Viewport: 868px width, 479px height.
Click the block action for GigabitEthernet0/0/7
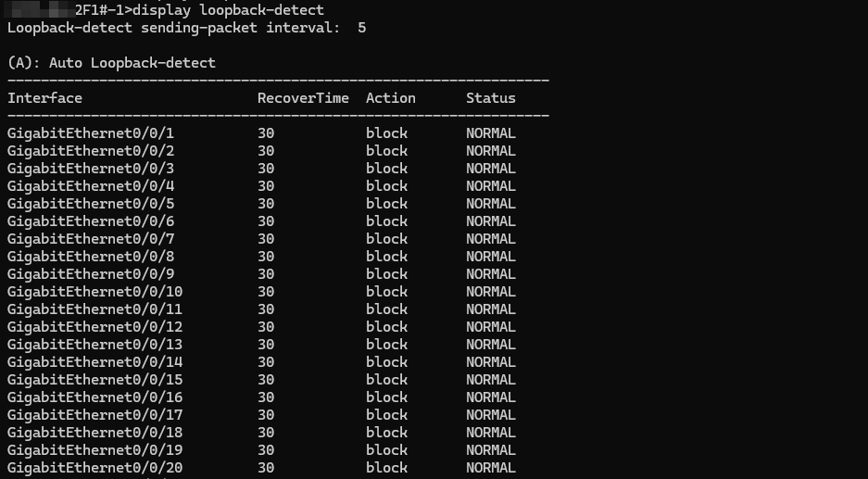(x=386, y=239)
